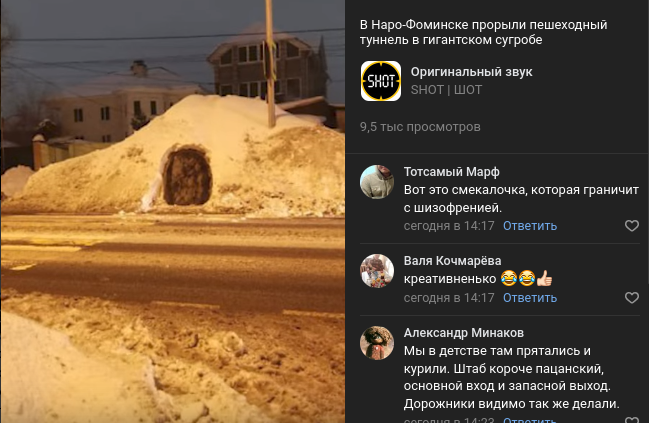Image resolution: width=649 pixels, height=423 pixels.
Task: Open SHOT | ШОТ channel name
Action: (x=446, y=90)
